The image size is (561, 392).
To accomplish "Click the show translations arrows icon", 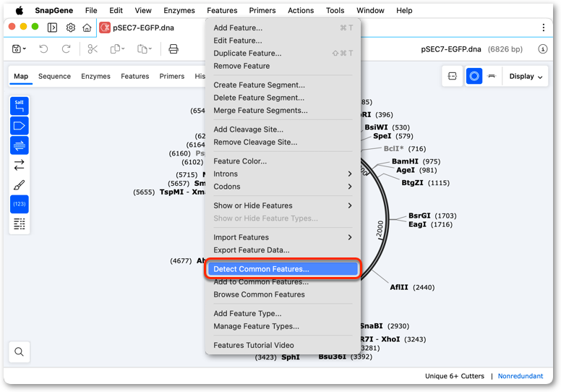I will pyautogui.click(x=20, y=165).
